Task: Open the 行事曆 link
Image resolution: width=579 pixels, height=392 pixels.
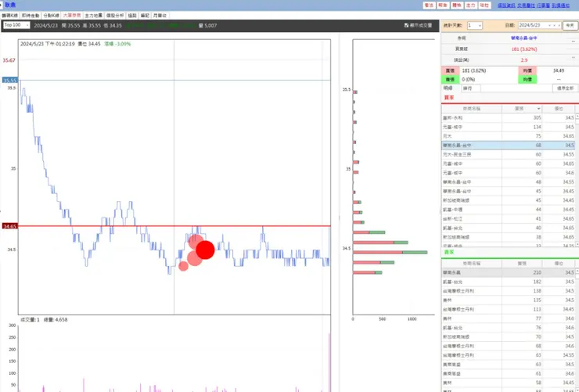Action: tap(543, 5)
